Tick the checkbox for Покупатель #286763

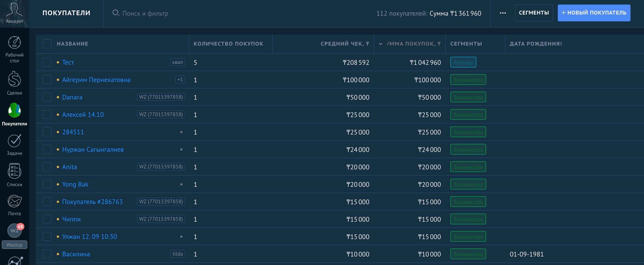click(x=47, y=202)
